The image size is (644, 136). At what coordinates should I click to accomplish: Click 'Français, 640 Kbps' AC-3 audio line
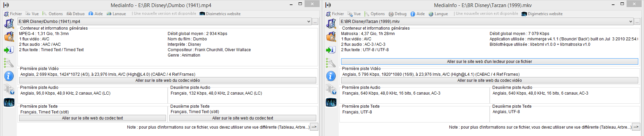(391, 93)
